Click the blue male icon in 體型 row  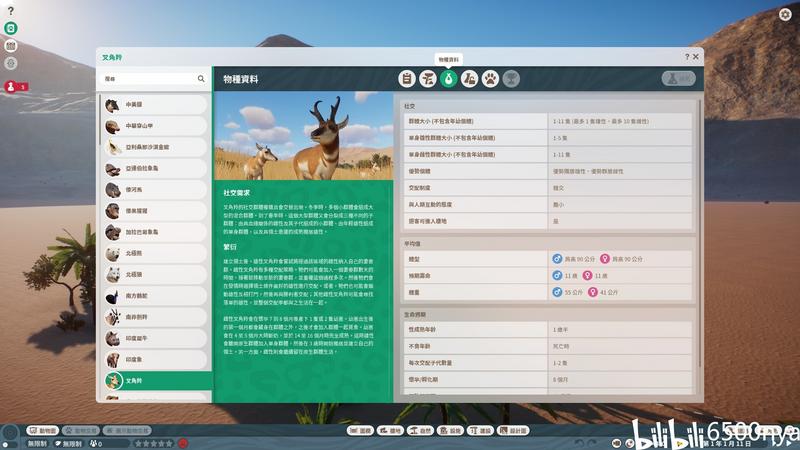[x=557, y=259]
